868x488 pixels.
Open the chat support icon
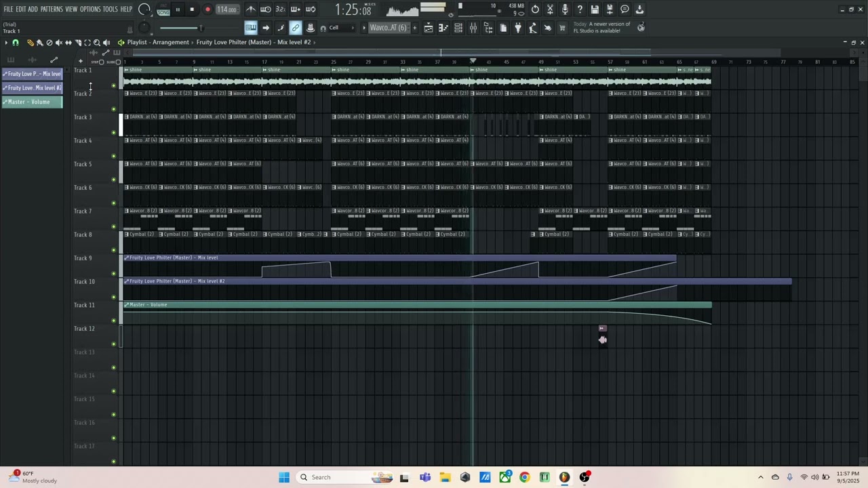(625, 9)
